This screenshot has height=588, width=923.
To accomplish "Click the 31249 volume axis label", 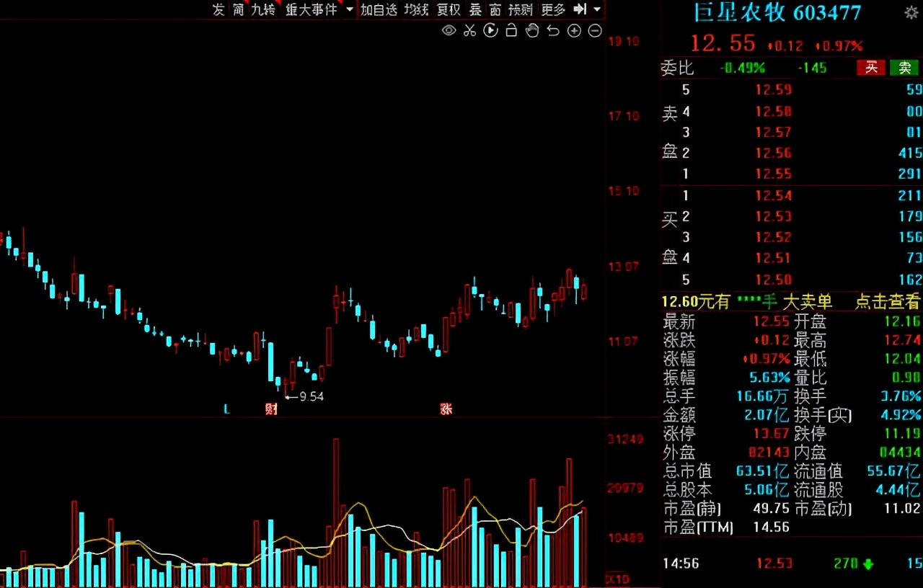I will coord(625,440).
